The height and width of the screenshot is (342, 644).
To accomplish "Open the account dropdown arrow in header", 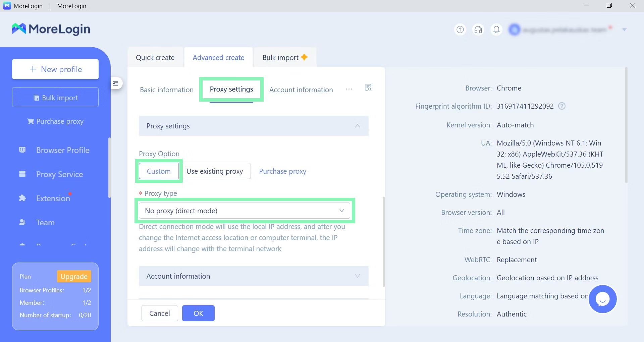I will click(x=624, y=30).
